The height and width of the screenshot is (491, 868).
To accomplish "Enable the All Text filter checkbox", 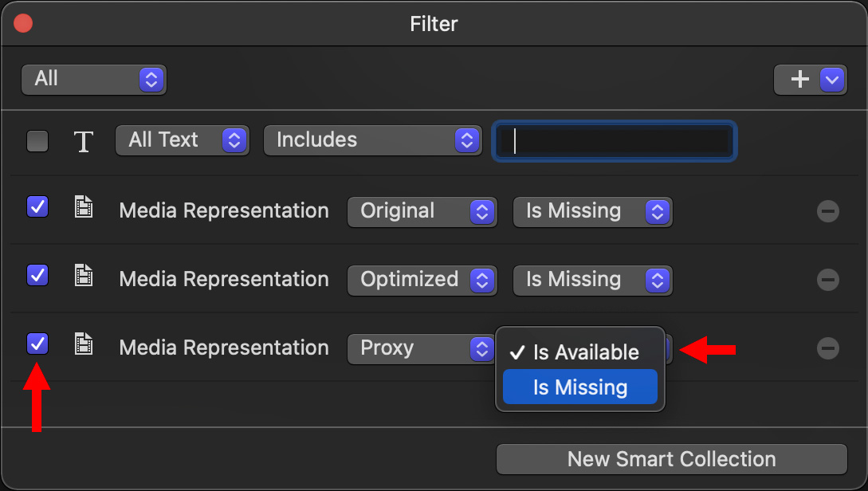I will pyautogui.click(x=37, y=140).
